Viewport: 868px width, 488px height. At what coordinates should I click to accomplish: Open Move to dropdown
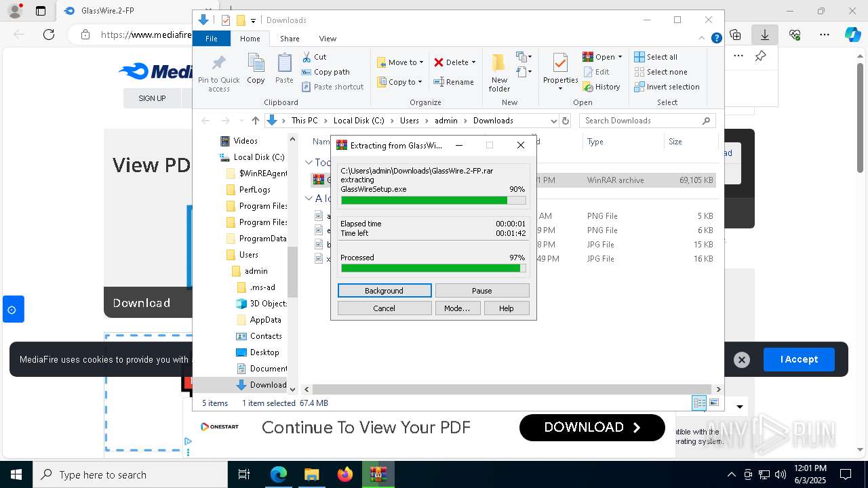[x=400, y=62]
